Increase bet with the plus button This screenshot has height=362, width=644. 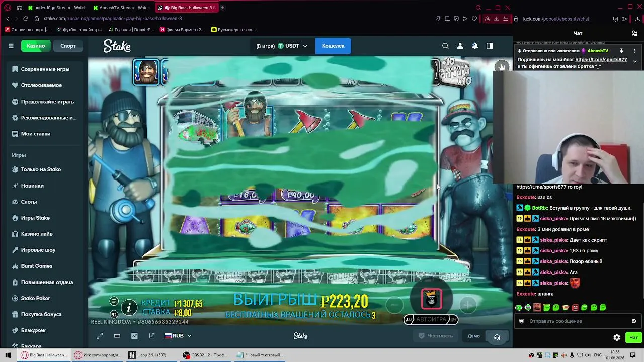pos(467,304)
